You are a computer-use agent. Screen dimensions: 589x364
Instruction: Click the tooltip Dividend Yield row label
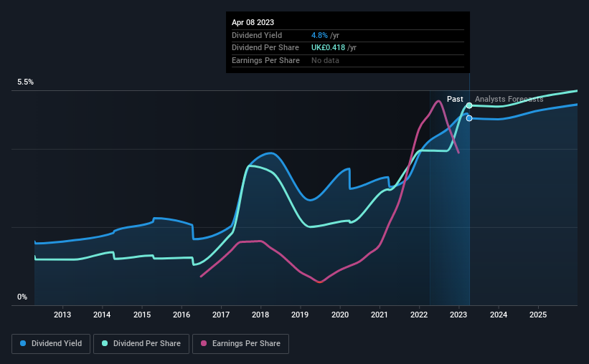(257, 35)
